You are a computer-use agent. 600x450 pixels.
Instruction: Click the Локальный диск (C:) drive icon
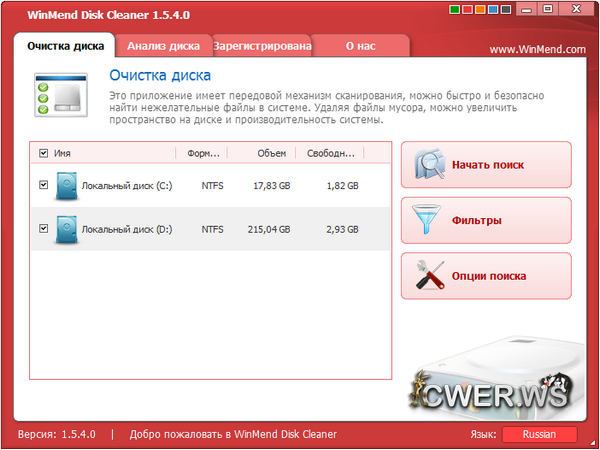pos(66,186)
